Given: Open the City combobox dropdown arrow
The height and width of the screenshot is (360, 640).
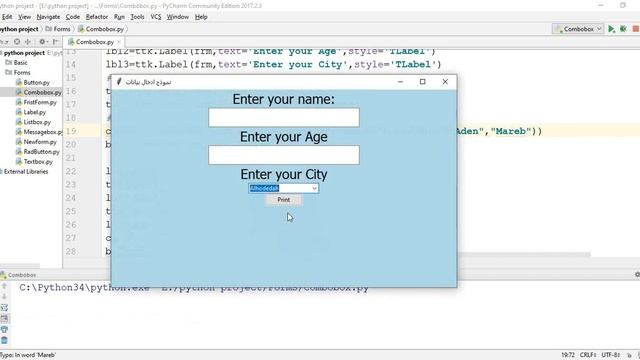Looking at the screenshot, I should pyautogui.click(x=314, y=188).
